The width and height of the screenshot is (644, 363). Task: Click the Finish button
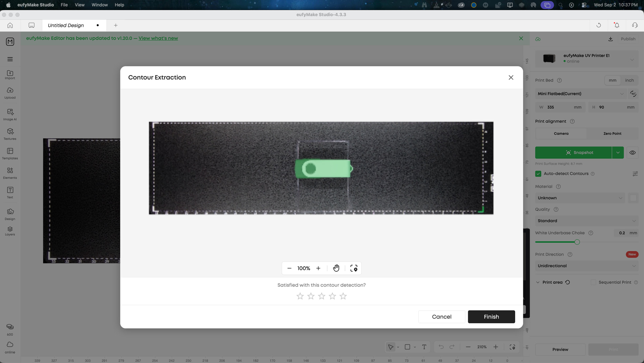click(x=491, y=317)
